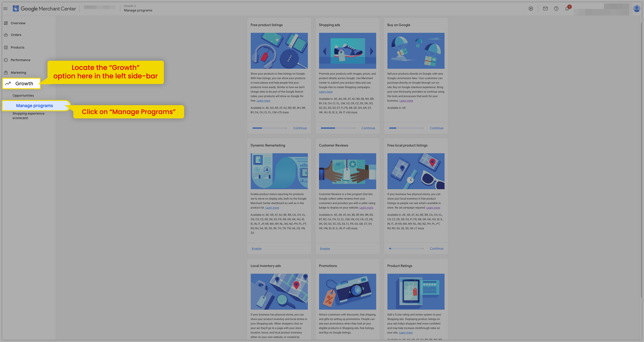The image size is (644, 342).
Task: Click the Product Ratings tablet illustration
Action: pos(416,291)
